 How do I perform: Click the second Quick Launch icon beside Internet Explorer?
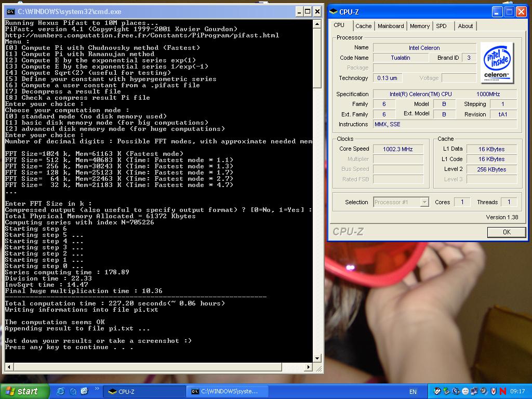click(x=73, y=391)
